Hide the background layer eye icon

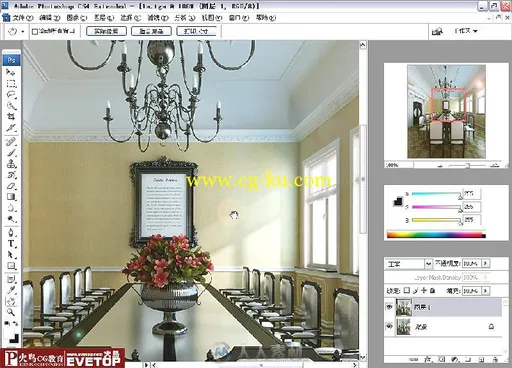tap(389, 326)
